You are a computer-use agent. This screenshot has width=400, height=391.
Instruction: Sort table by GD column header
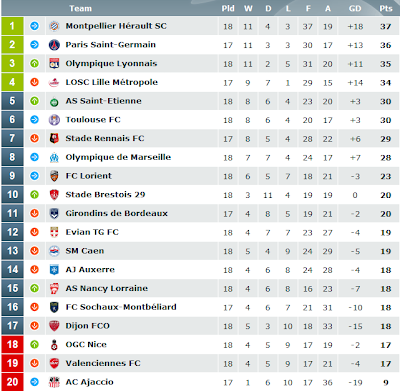(355, 8)
